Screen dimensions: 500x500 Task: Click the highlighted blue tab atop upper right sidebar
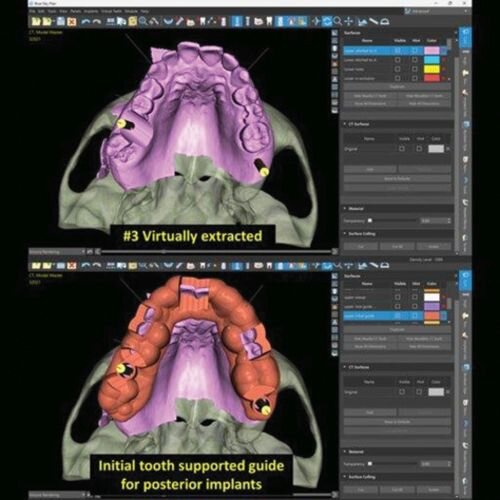(x=465, y=38)
